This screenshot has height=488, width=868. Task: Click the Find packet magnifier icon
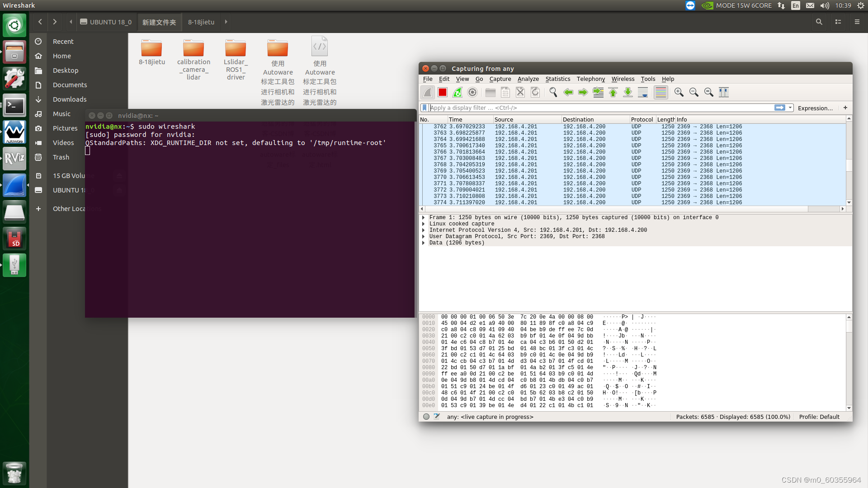coord(553,93)
